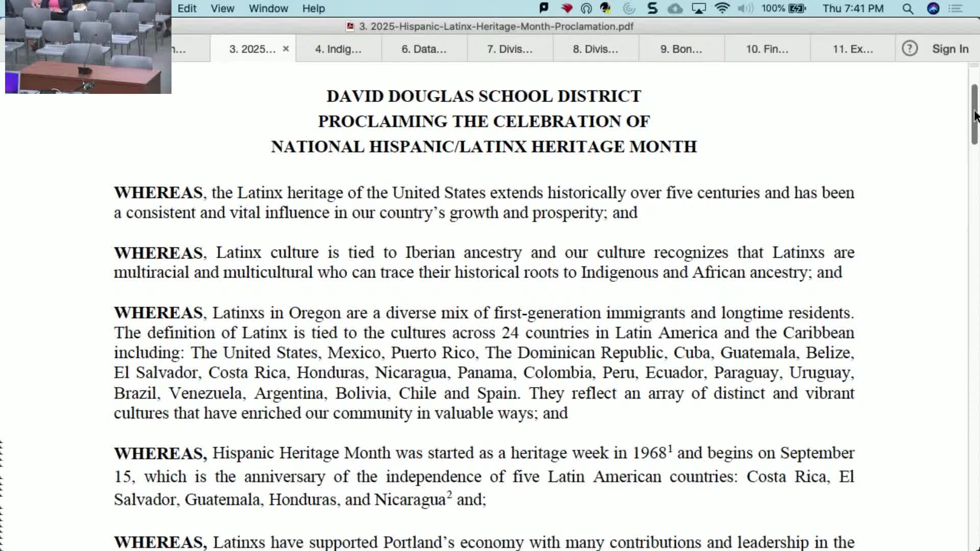The image size is (980, 551).
Task: Open the Notification Center list icon
Action: 955,9
